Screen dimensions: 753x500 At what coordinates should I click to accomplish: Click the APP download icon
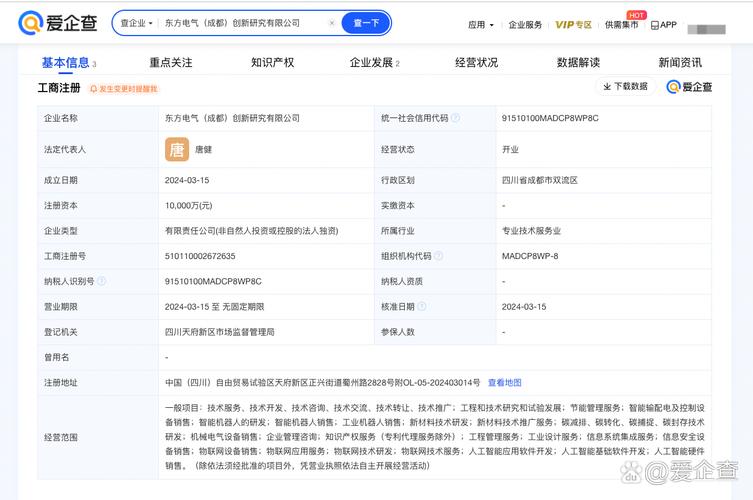coord(663,25)
